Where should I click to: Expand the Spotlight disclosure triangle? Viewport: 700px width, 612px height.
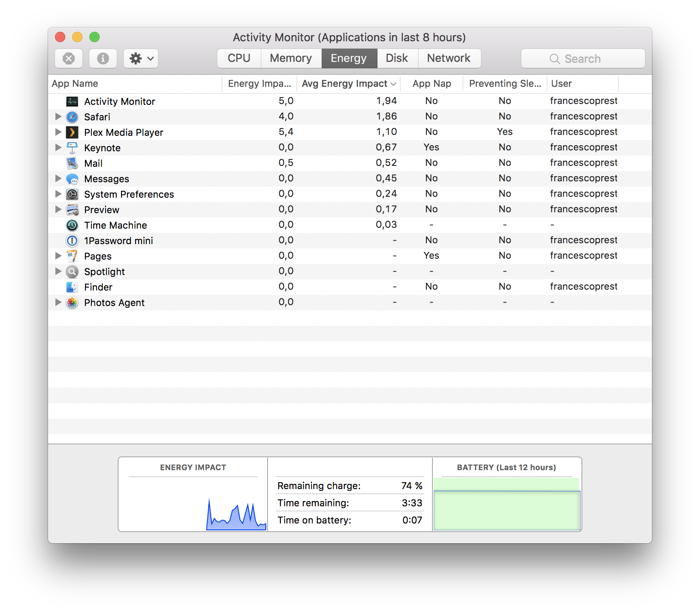click(x=58, y=271)
